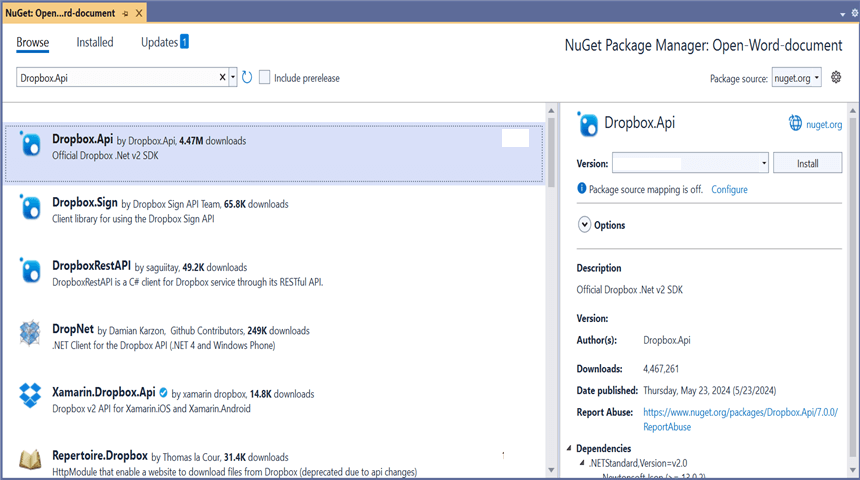Open window options gear at top right
This screenshot has height=480, width=860.
point(855,13)
